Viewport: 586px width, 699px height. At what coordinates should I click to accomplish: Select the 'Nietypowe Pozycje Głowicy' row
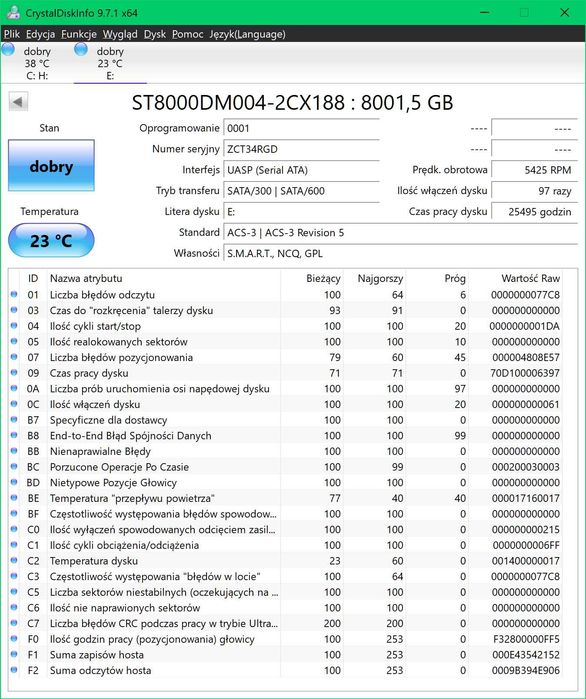[285, 482]
